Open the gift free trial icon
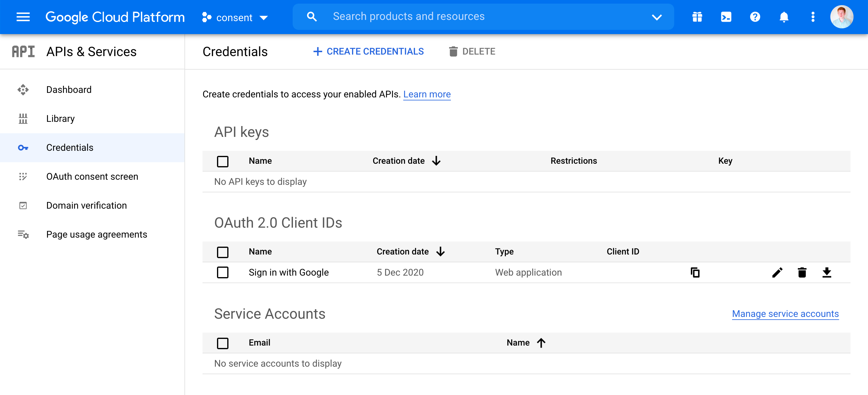 (x=697, y=17)
